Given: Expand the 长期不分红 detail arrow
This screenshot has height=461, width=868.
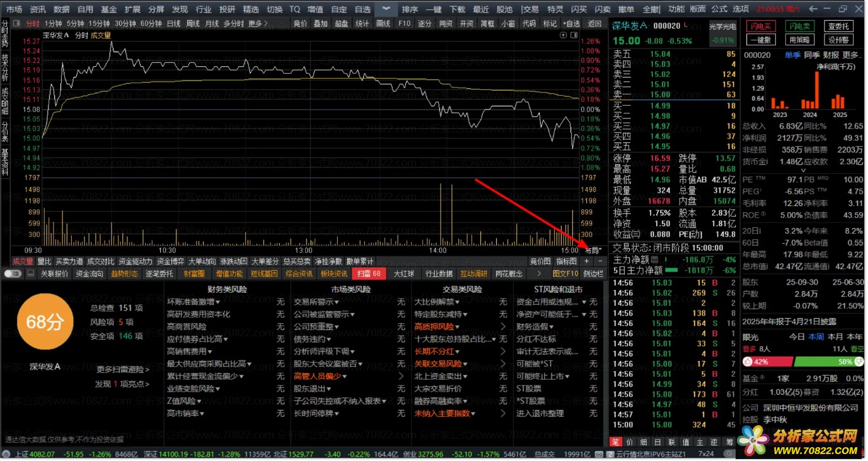Looking at the screenshot, I should [x=502, y=351].
